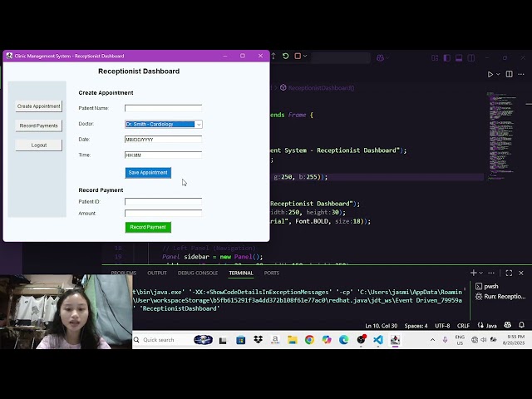Click CRLF line ending in status bar
This screenshot has width=532, height=399.
coord(464,326)
